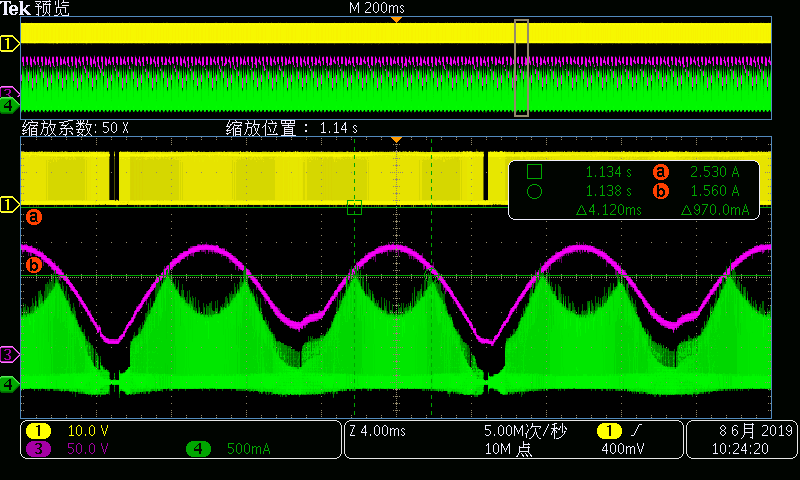Click the 5.00M sample rate readout
The width and height of the screenshot is (800, 480).
(x=526, y=432)
